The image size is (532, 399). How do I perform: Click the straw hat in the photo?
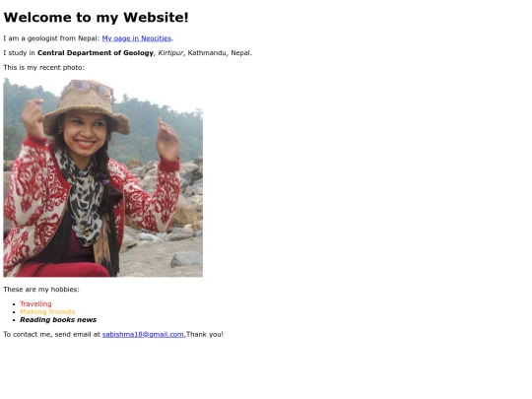87,106
